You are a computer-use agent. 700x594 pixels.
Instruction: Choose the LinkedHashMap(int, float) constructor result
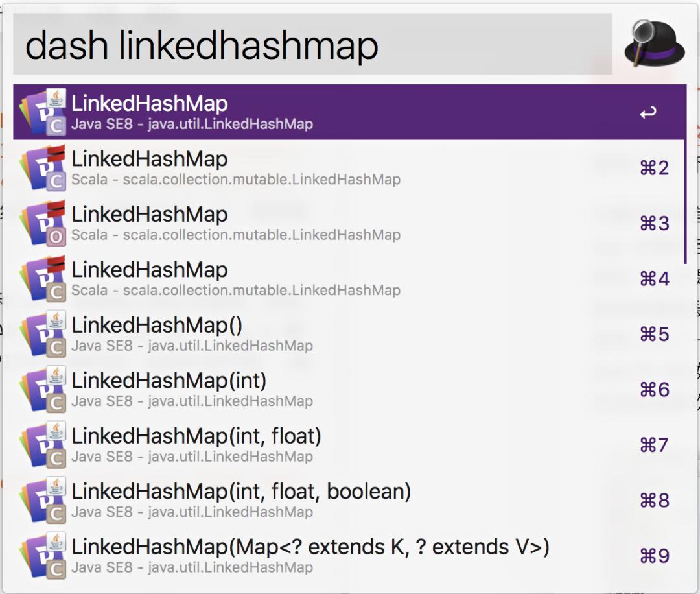click(x=196, y=436)
